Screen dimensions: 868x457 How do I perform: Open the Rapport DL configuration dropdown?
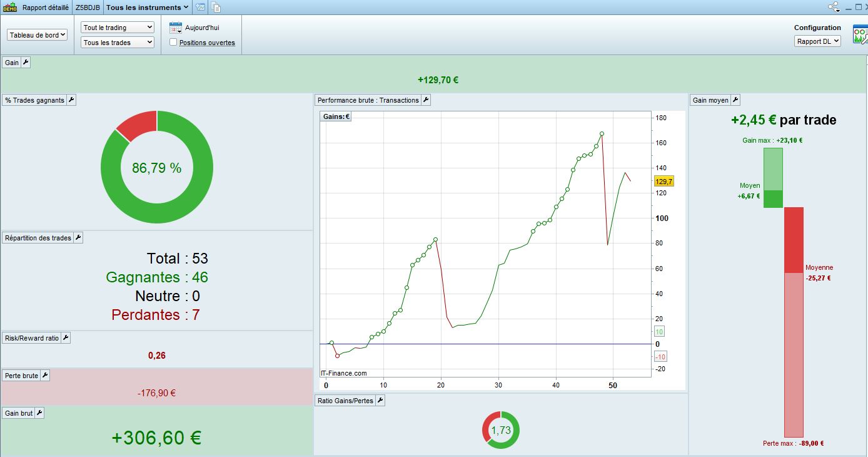coord(817,41)
